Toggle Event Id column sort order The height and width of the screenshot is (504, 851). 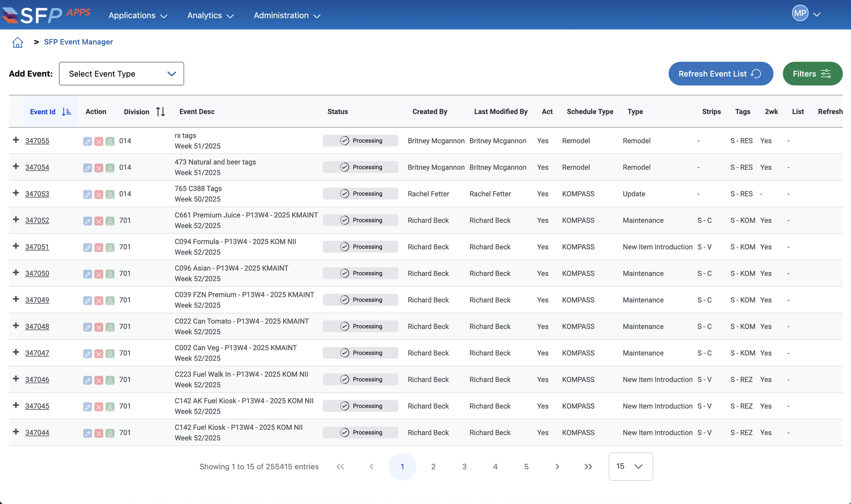point(66,112)
